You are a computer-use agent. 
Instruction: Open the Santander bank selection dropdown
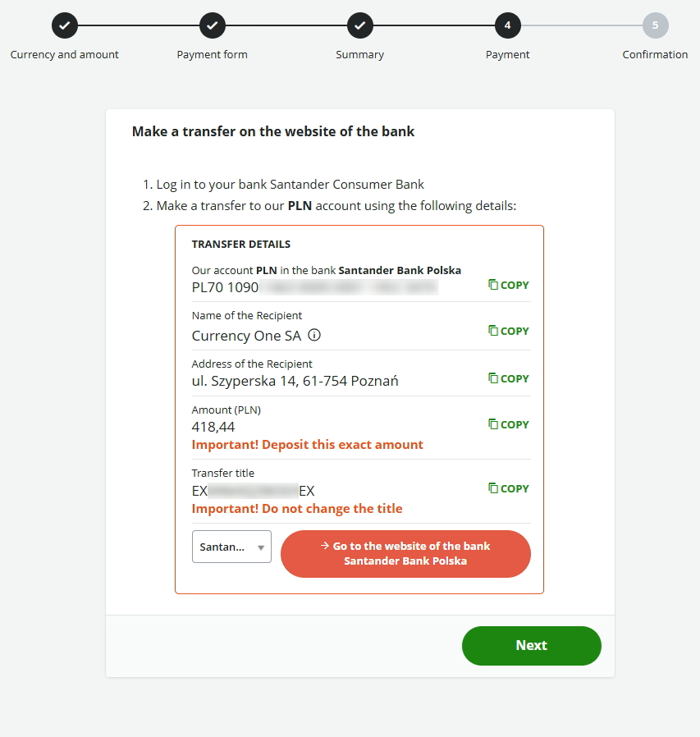pyautogui.click(x=231, y=547)
